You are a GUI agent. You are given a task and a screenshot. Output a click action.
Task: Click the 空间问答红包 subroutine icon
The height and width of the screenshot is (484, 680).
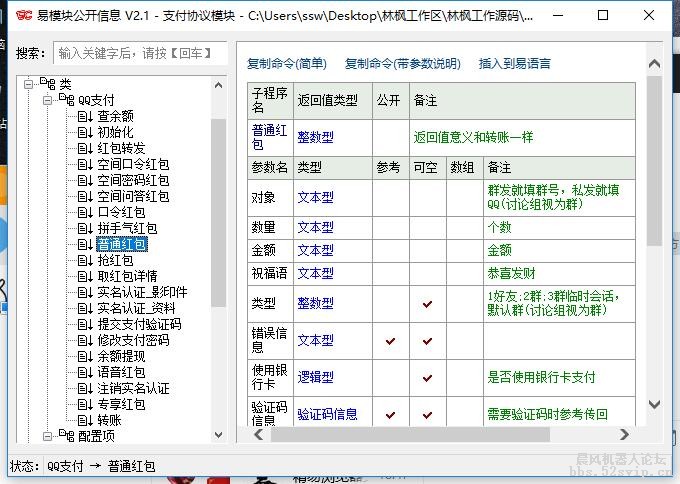click(85, 196)
